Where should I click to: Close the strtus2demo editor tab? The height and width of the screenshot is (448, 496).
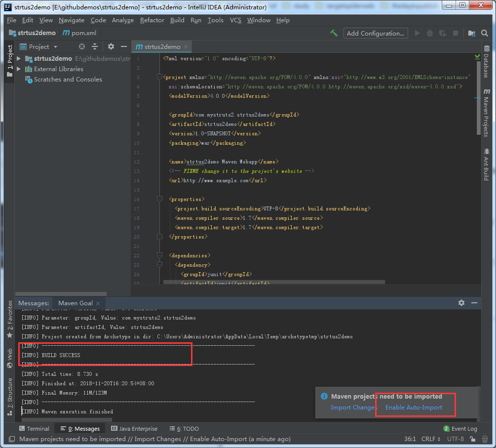pyautogui.click(x=186, y=47)
